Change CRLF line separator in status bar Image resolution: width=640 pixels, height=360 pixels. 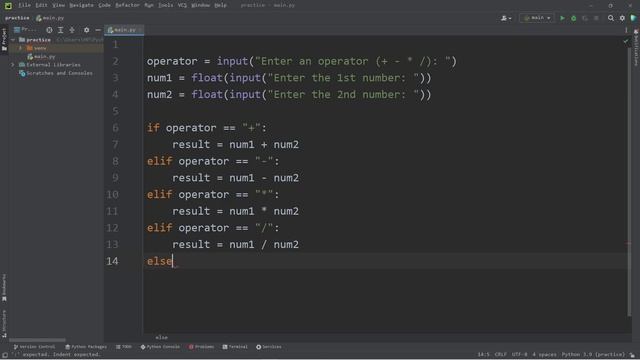tap(500, 355)
